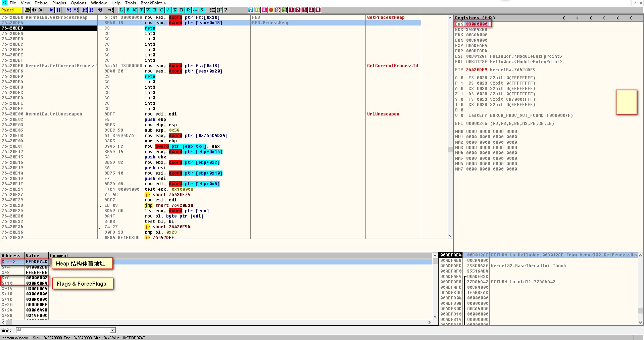The width and height of the screenshot is (644, 340).
Task: Restart the program with the rewind icon
Action: [34, 10]
